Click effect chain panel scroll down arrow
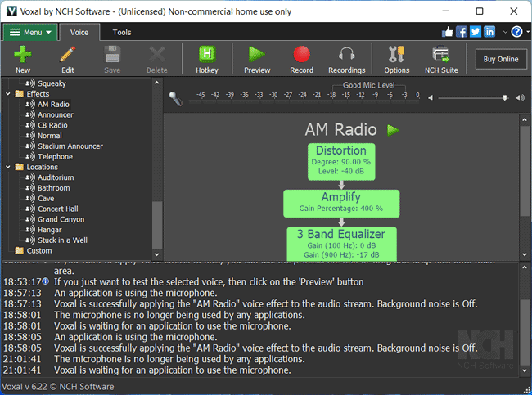 [525, 254]
